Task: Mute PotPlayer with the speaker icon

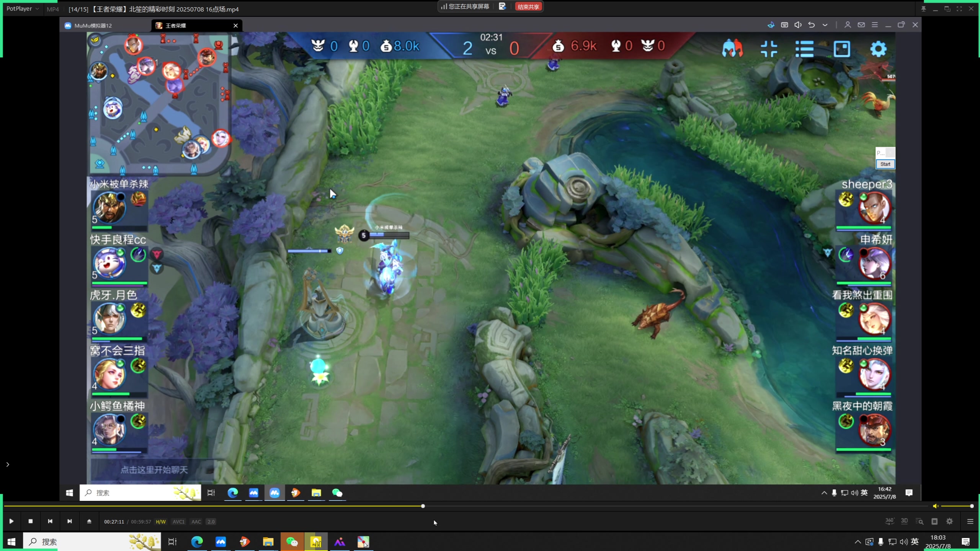Action: click(936, 506)
